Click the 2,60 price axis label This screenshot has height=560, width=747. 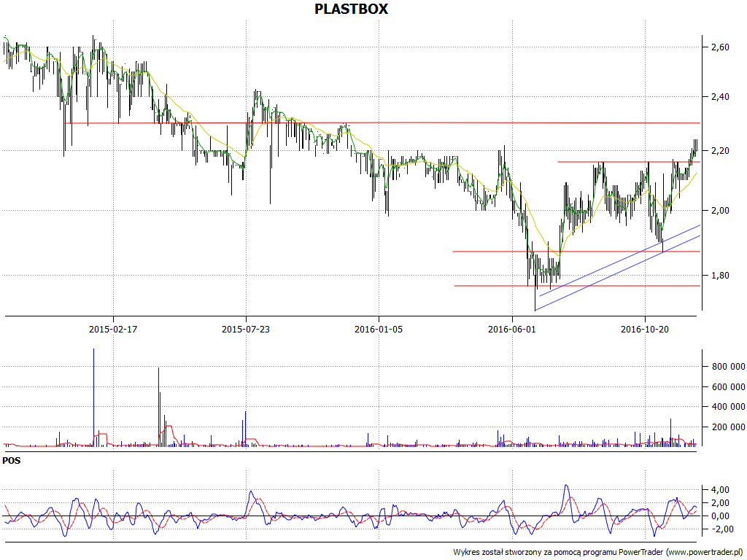719,47
